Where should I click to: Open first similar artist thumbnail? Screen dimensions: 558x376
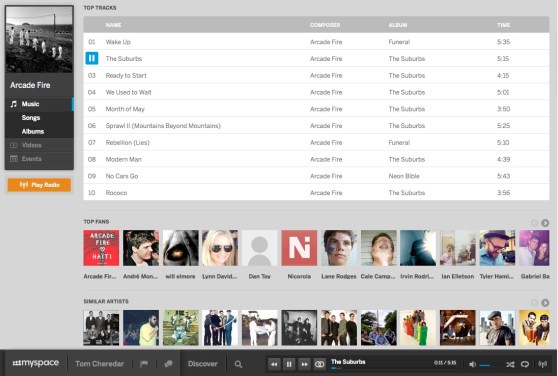[101, 328]
